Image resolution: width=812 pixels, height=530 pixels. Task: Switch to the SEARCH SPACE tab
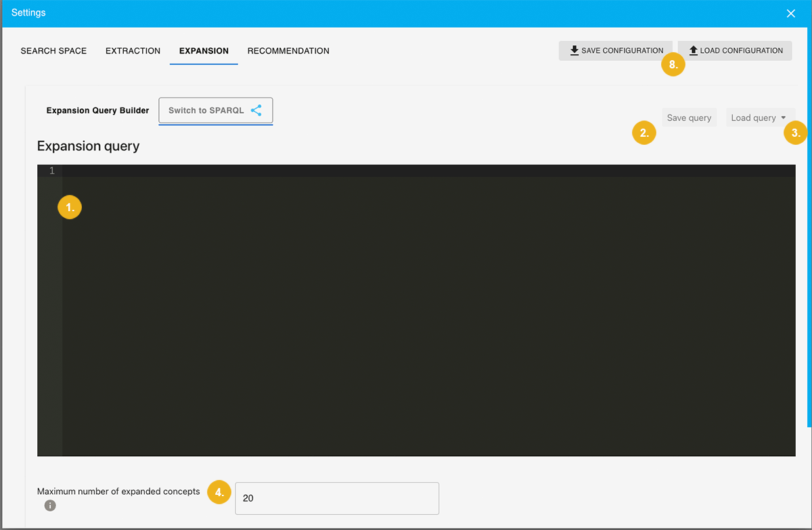tap(53, 51)
